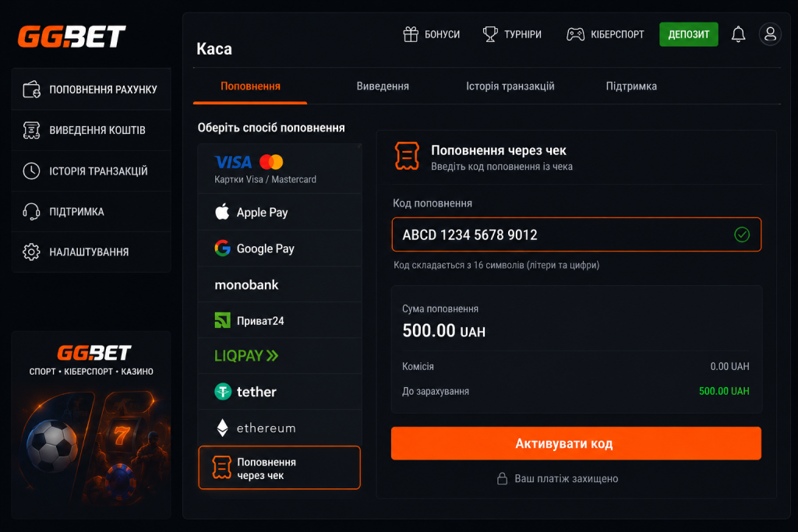798x532 pixels.
Task: Click the Активувати код button
Action: pyautogui.click(x=576, y=443)
